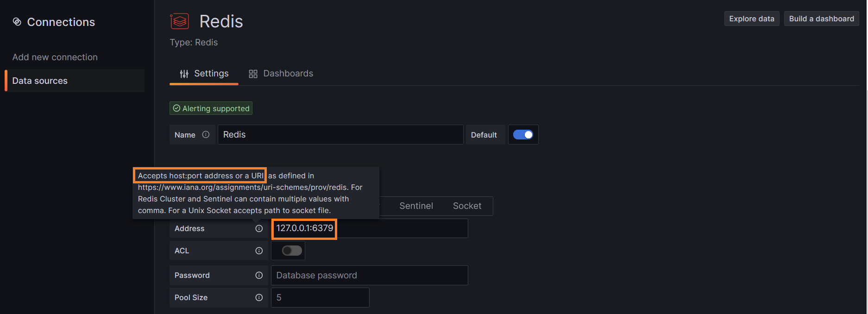Click the Redis logo icon
Screen dimensions: 868x314
(x=179, y=21)
